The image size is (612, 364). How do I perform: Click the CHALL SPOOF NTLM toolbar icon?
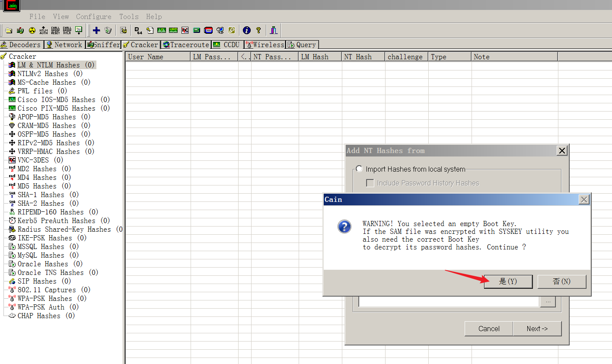tap(67, 30)
